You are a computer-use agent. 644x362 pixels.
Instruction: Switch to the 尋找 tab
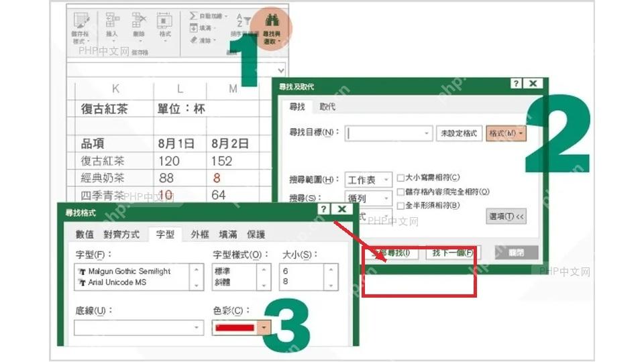pos(297,107)
